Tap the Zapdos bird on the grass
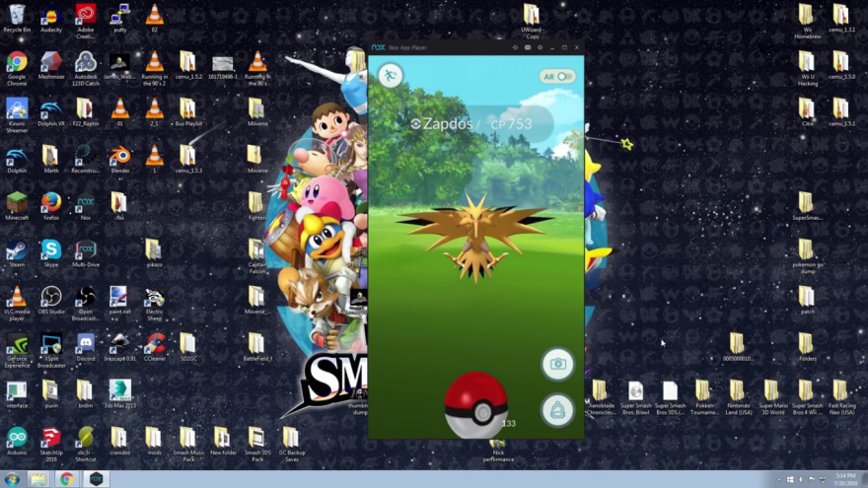Screen dimensions: 868x488 pyautogui.click(x=473, y=237)
